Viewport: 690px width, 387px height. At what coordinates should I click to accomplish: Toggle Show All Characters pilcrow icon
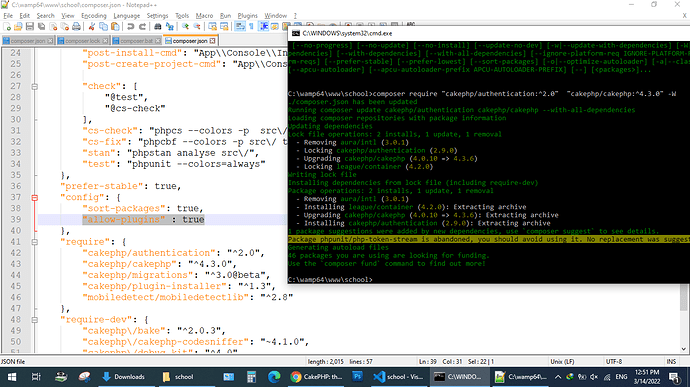pos(251,27)
